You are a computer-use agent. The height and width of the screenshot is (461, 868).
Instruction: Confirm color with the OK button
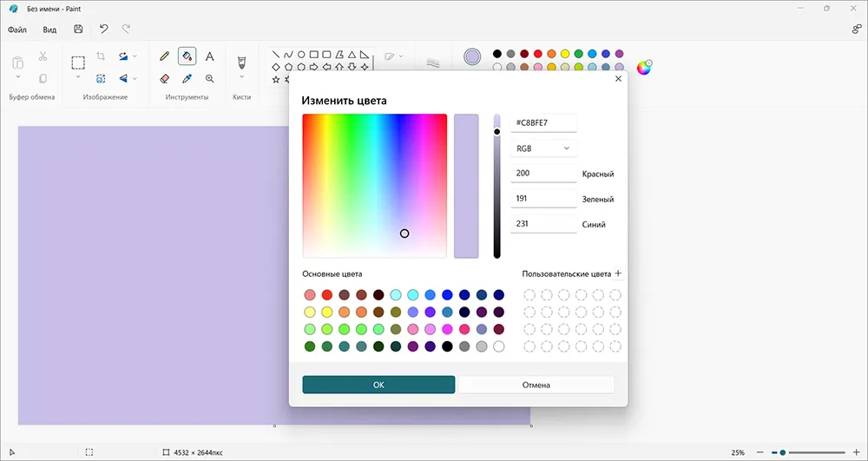378,385
